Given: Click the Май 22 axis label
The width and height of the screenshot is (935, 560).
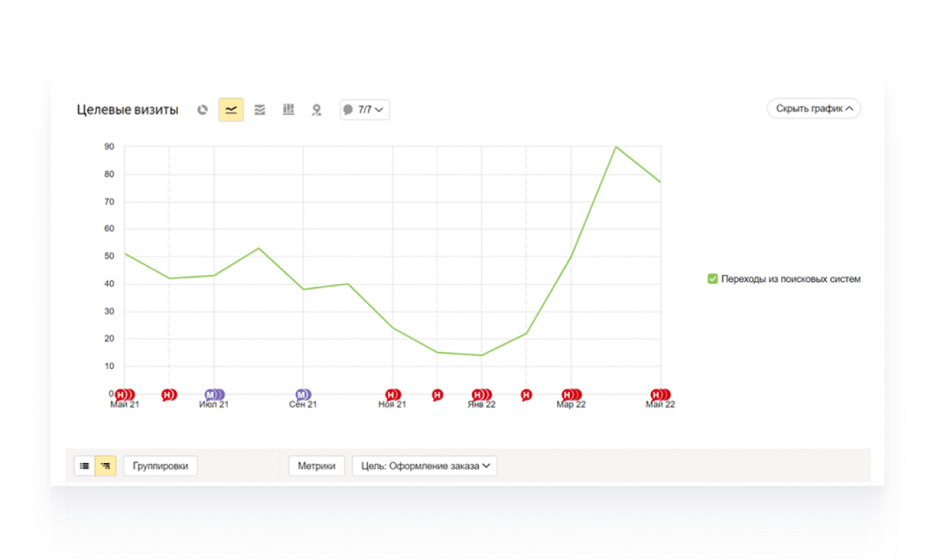Looking at the screenshot, I should tap(660, 404).
